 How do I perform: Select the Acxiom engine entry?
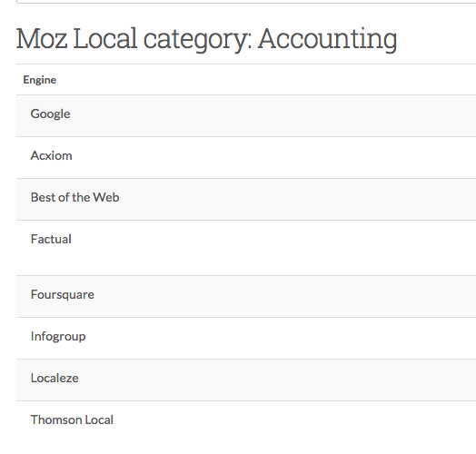[x=246, y=157]
